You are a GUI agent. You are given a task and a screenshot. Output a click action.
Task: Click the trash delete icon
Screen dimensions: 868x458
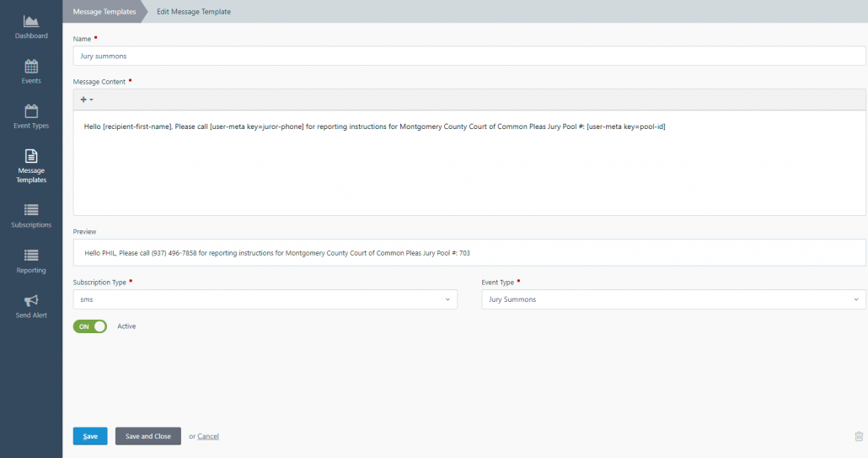[x=859, y=436]
